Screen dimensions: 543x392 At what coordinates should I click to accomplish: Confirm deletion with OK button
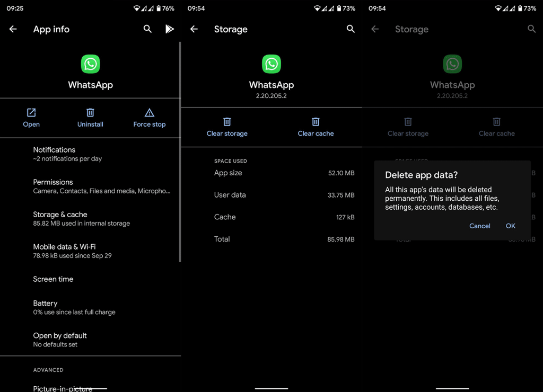[511, 226]
